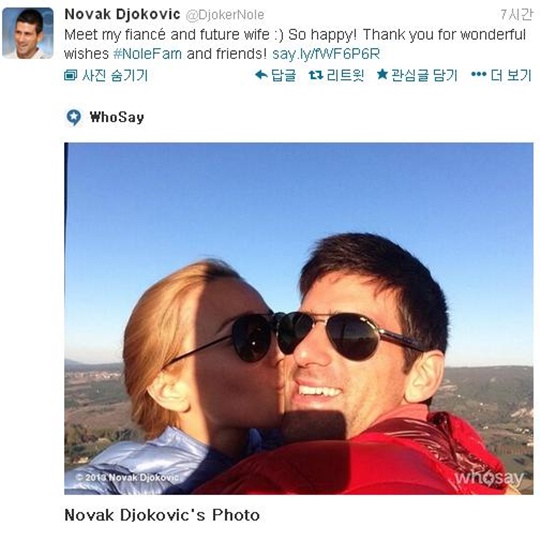The width and height of the screenshot is (540, 541).
Task: Click the 리트윗 retweet button
Action: 336,75
